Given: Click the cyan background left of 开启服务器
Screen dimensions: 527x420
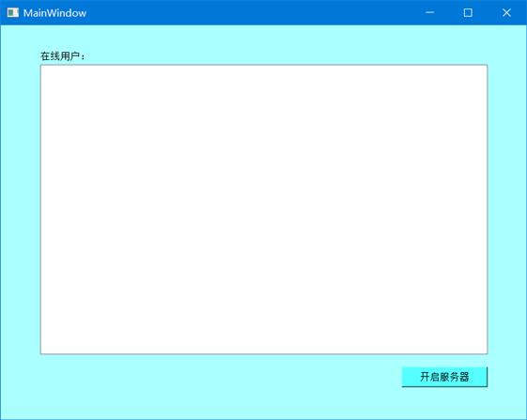Looking at the screenshot, I should [x=219, y=377].
